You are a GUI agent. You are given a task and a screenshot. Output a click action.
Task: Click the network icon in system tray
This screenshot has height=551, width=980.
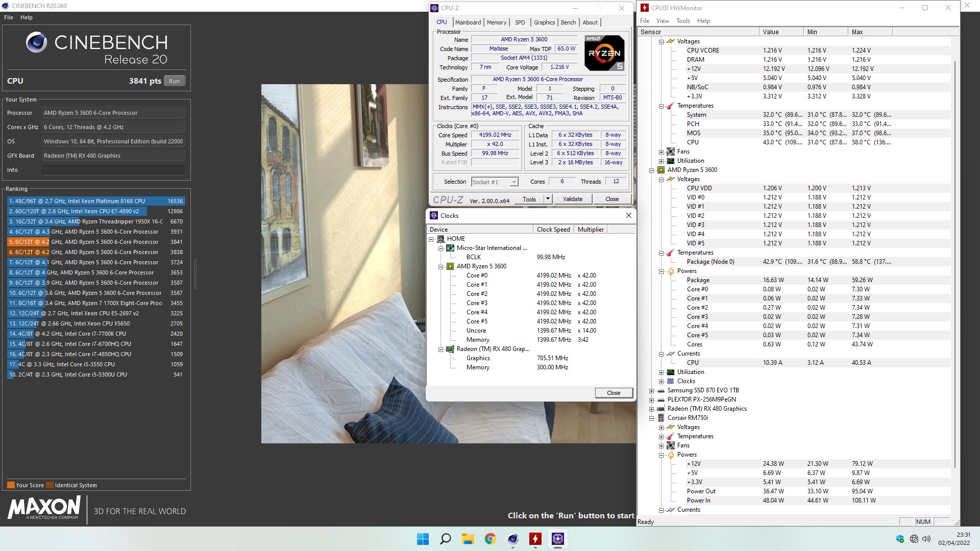pyautogui.click(x=914, y=539)
